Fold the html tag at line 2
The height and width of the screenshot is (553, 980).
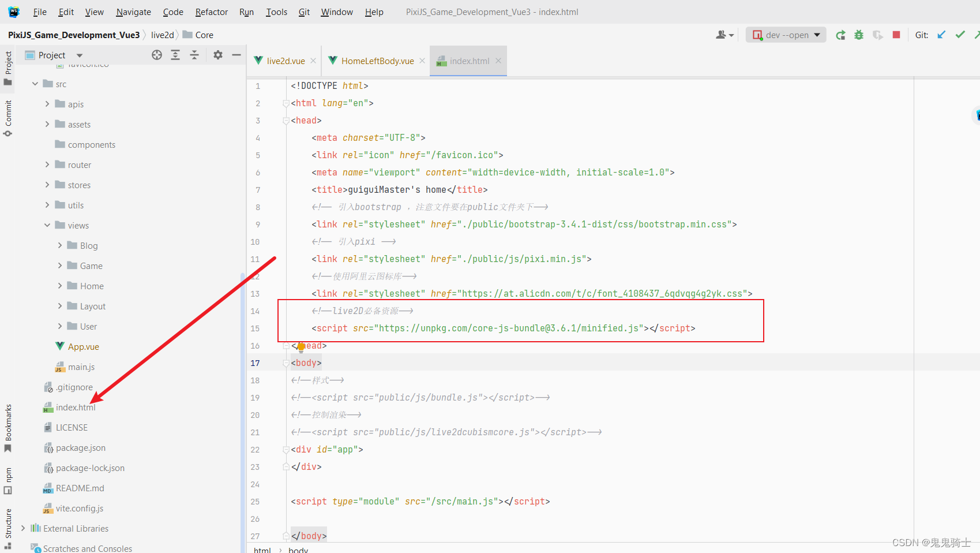pos(286,103)
